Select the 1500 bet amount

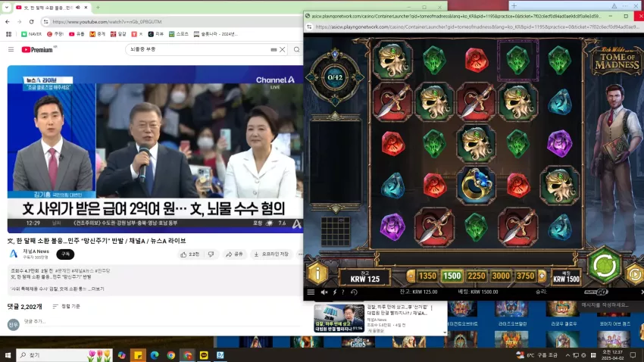click(452, 276)
